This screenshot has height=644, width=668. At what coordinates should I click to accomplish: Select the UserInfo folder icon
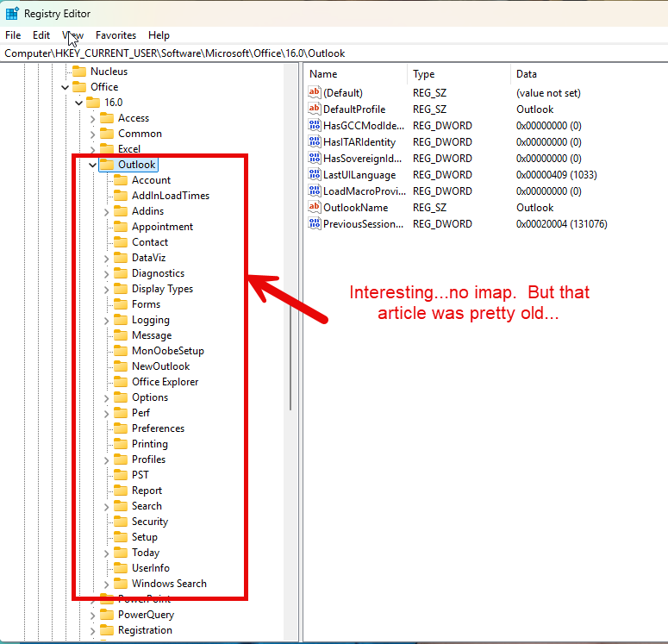[x=121, y=568]
